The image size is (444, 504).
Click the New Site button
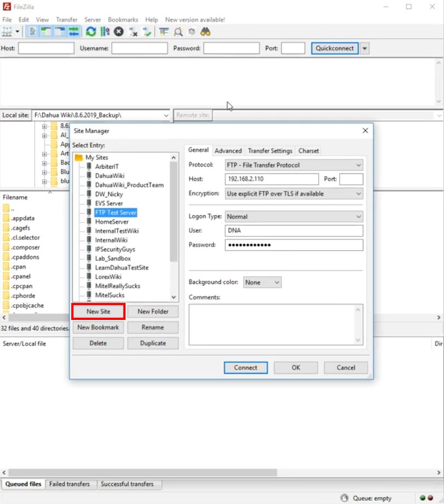pos(98,312)
